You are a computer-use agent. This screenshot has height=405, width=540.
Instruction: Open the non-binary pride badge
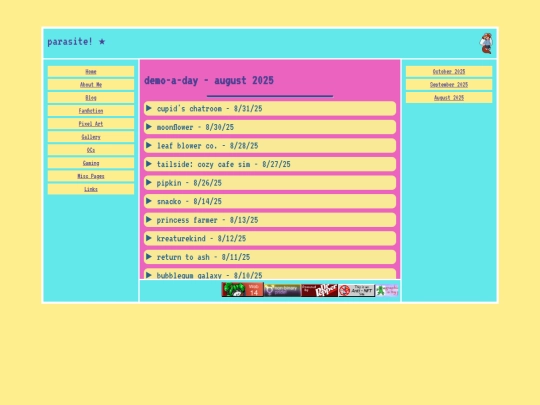[x=282, y=290]
